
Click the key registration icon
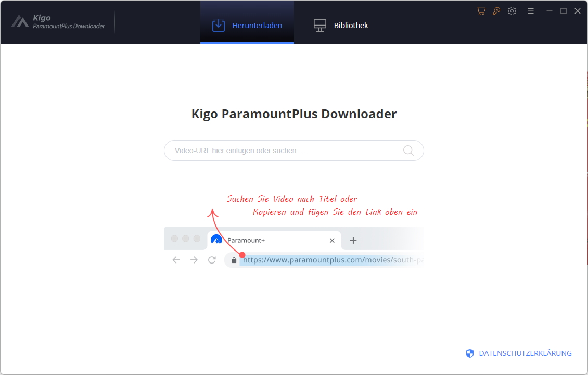[x=496, y=11]
